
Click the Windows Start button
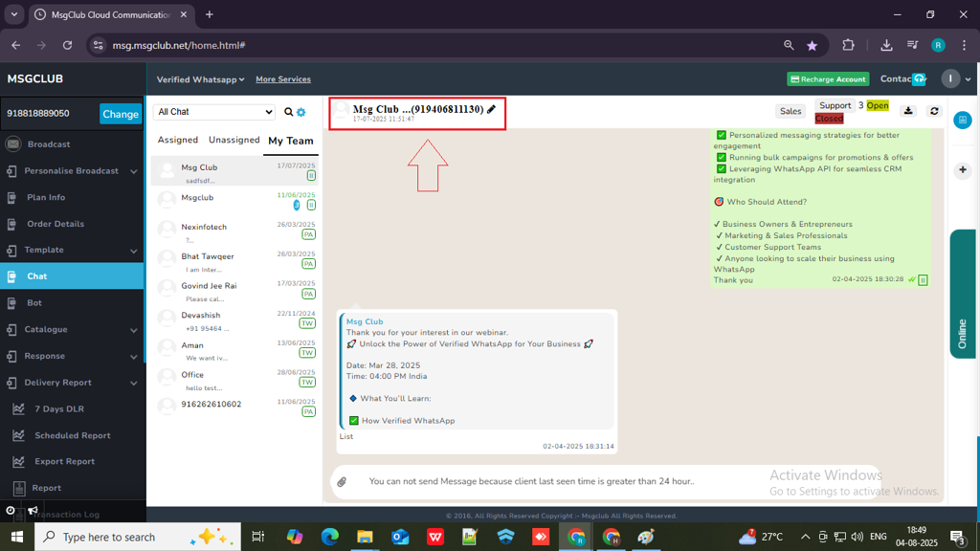click(17, 537)
